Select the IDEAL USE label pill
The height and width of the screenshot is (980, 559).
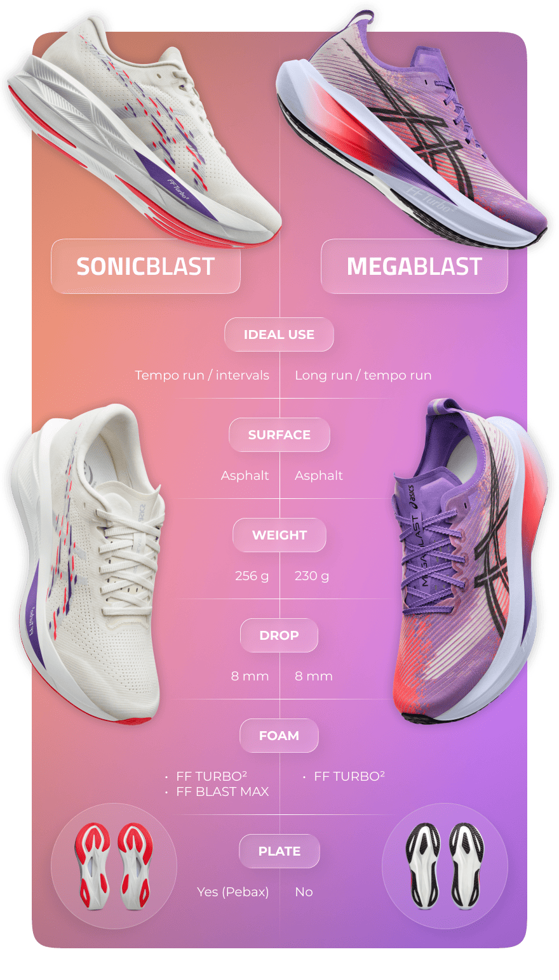point(279,334)
